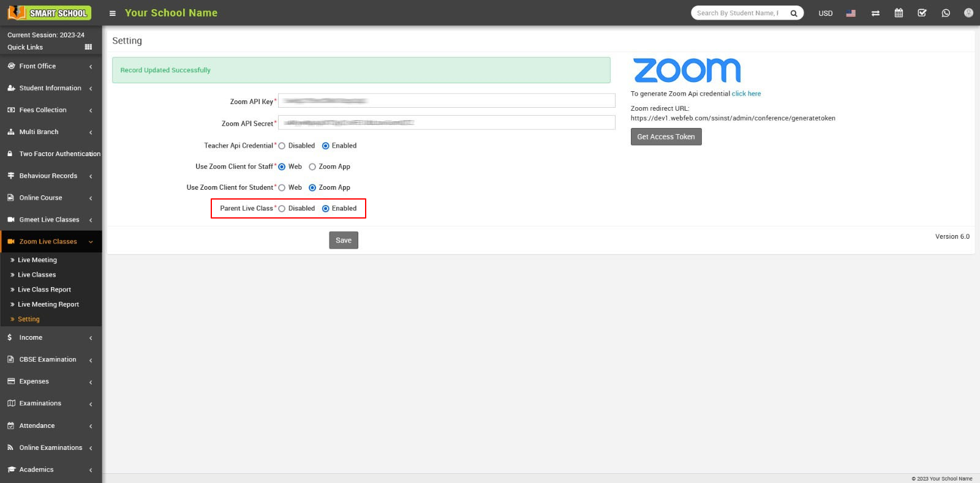Click the US flag language icon
The height and width of the screenshot is (483, 980).
tap(851, 13)
